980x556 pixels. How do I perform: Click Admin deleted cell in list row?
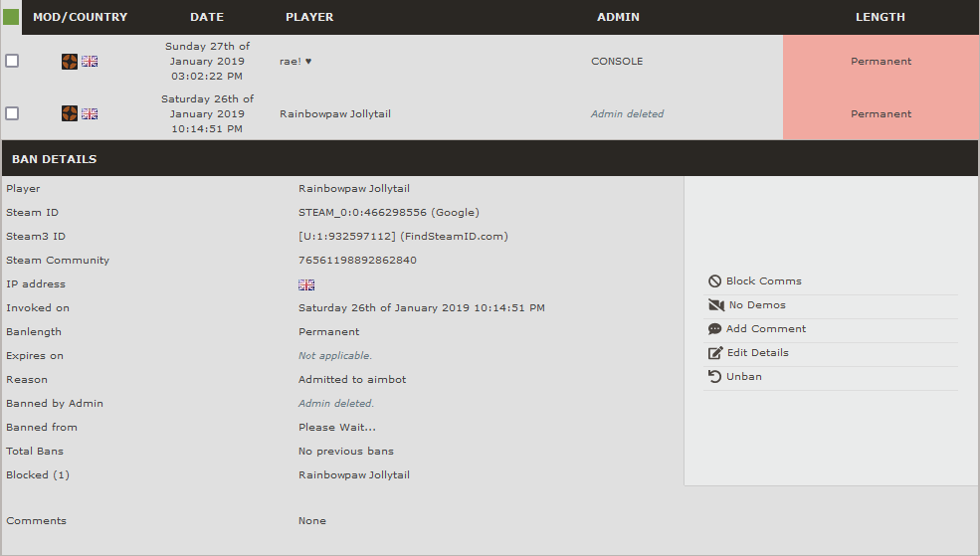[x=628, y=113]
